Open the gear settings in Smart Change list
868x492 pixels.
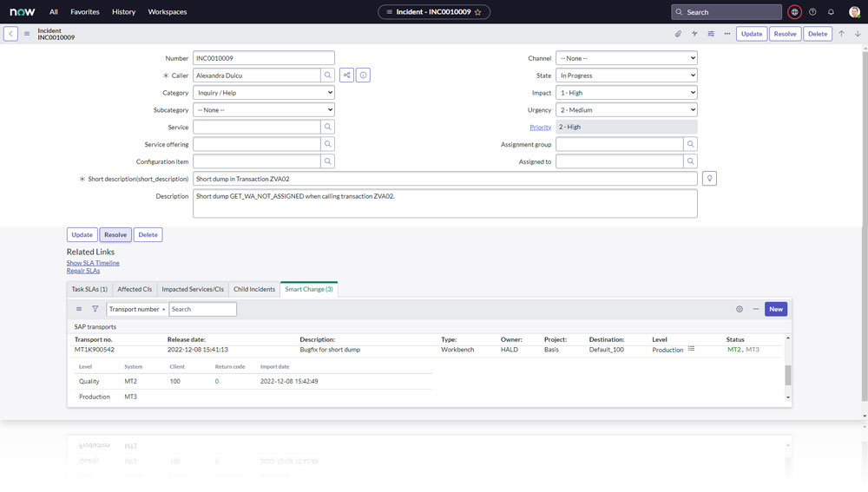pos(740,309)
